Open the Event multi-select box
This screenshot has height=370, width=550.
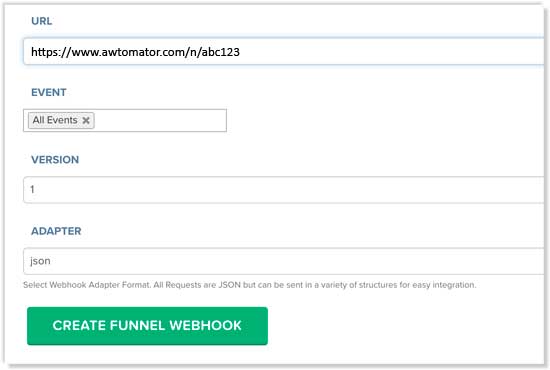click(125, 120)
